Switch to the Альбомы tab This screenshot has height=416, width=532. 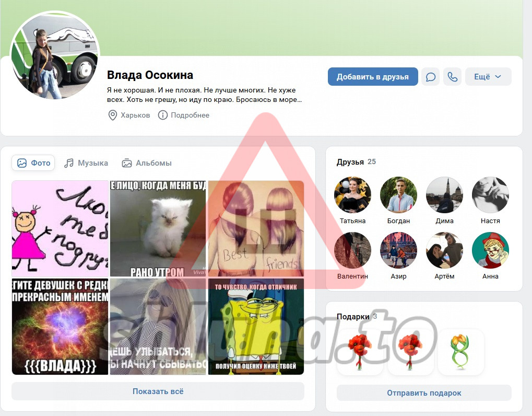click(x=147, y=163)
